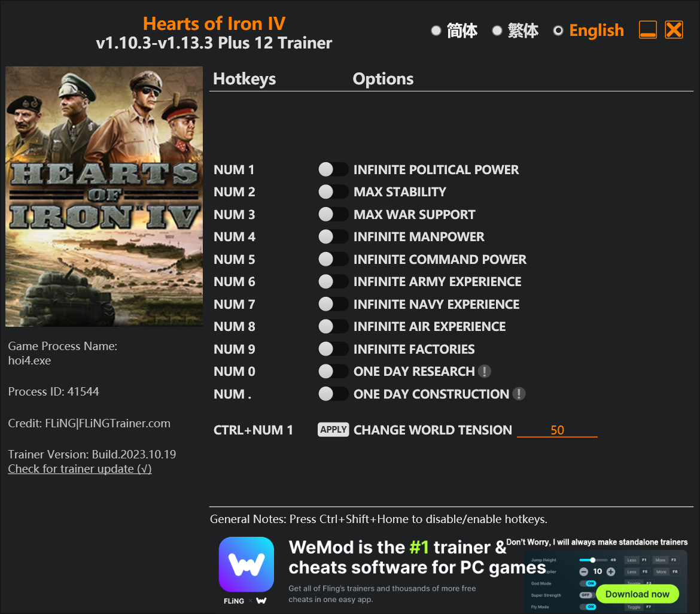
Task: Close the trainer window
Action: [674, 30]
